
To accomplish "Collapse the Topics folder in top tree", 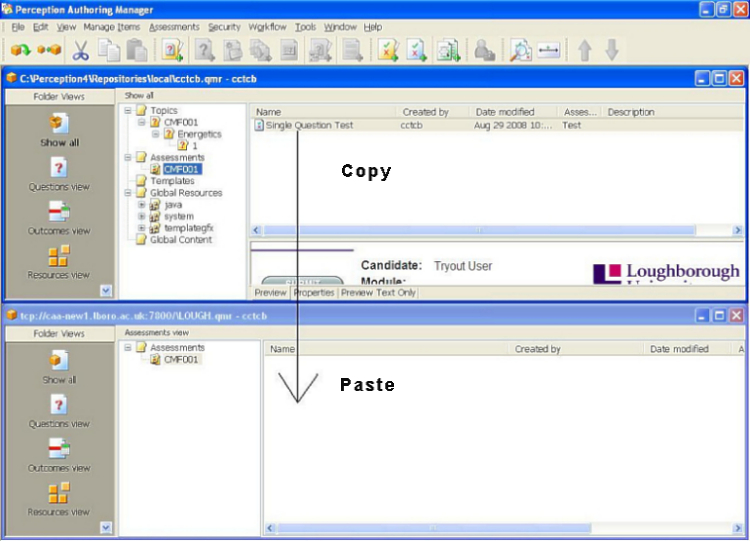I will tap(129, 111).
